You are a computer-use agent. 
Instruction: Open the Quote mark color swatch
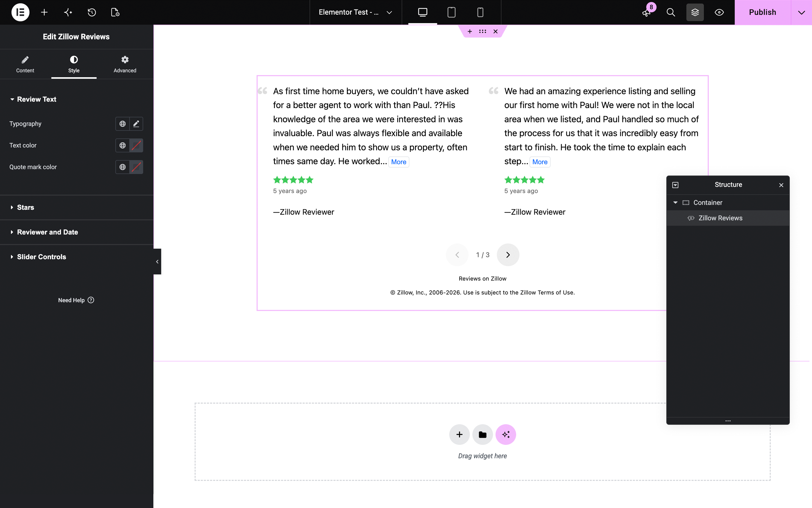click(136, 167)
